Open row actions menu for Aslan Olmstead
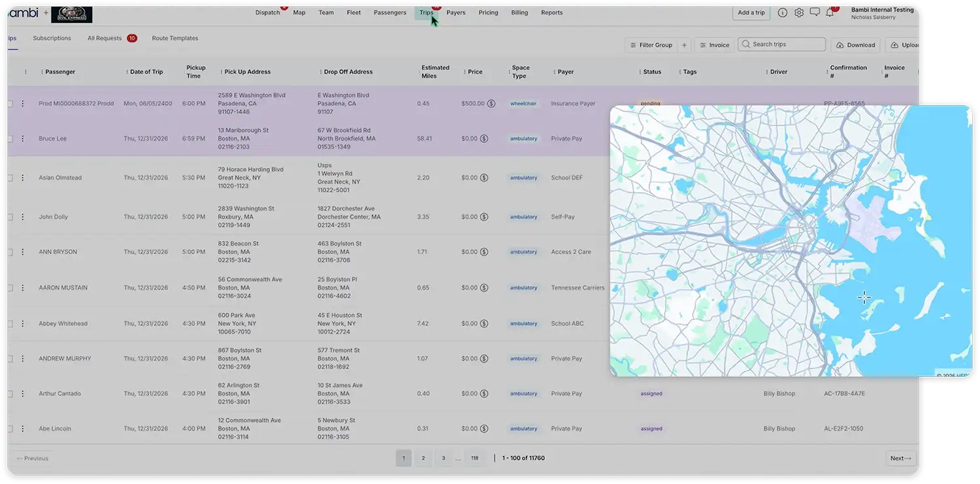This screenshot has width=980, height=484. point(22,178)
